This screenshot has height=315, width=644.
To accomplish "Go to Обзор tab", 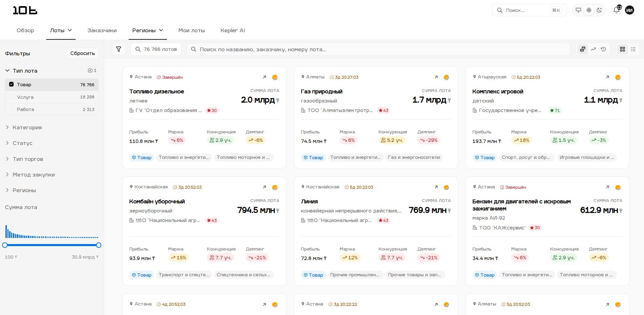I will (x=25, y=30).
